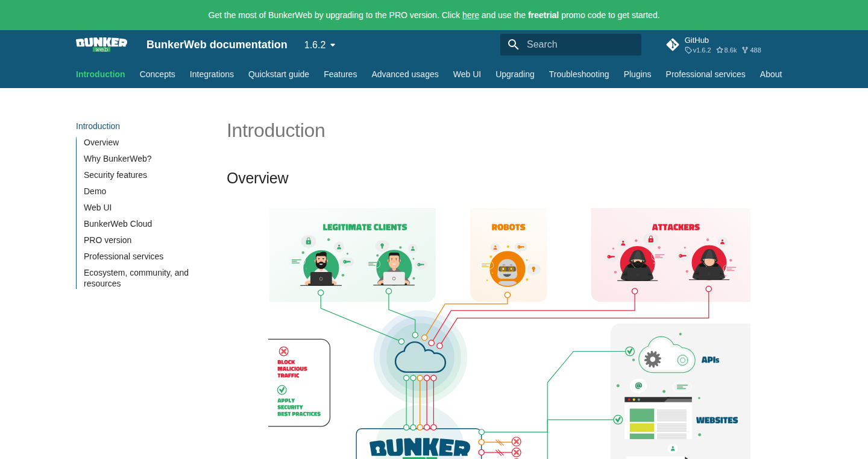
Task: Open the Concepts tab
Action: (x=157, y=74)
